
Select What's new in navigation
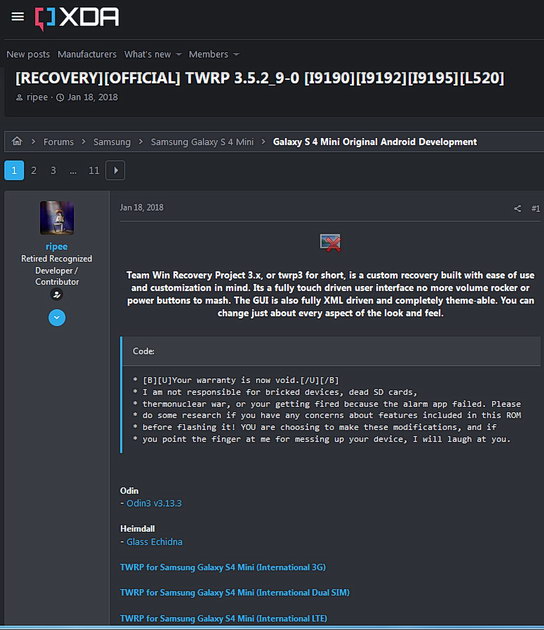pos(147,54)
